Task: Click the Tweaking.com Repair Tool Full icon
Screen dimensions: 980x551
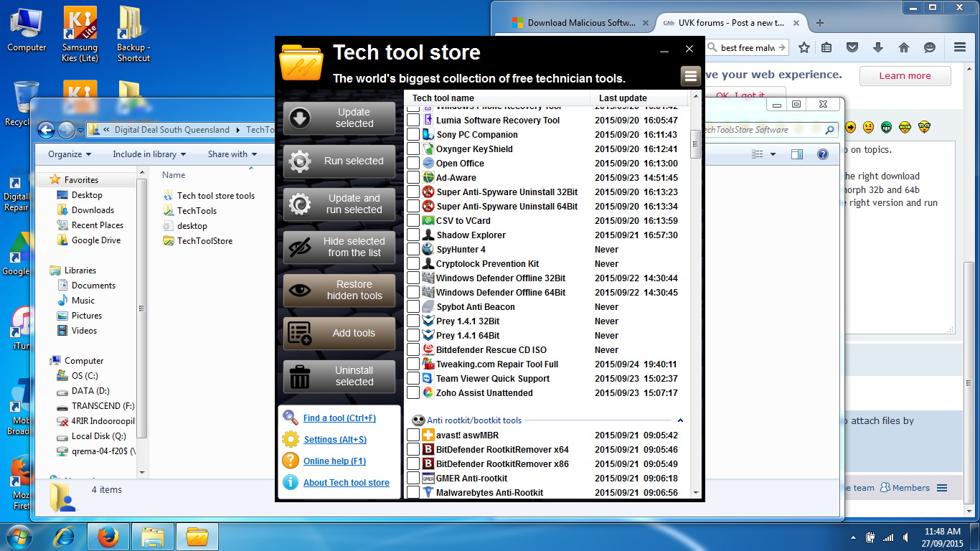Action: (x=428, y=364)
